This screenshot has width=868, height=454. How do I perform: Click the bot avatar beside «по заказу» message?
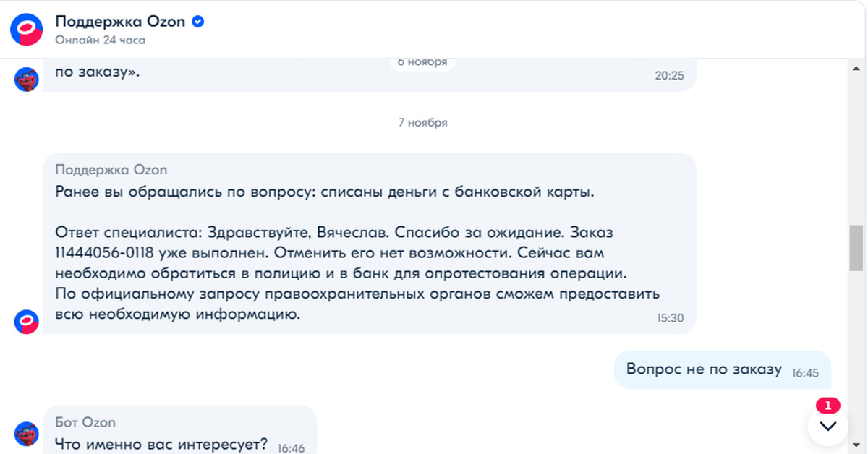[x=27, y=79]
